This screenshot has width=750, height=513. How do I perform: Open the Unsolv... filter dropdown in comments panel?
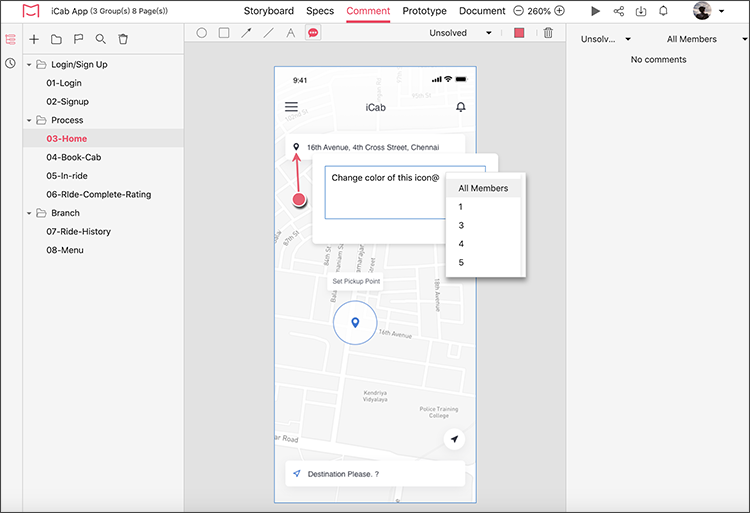pyautogui.click(x=606, y=39)
